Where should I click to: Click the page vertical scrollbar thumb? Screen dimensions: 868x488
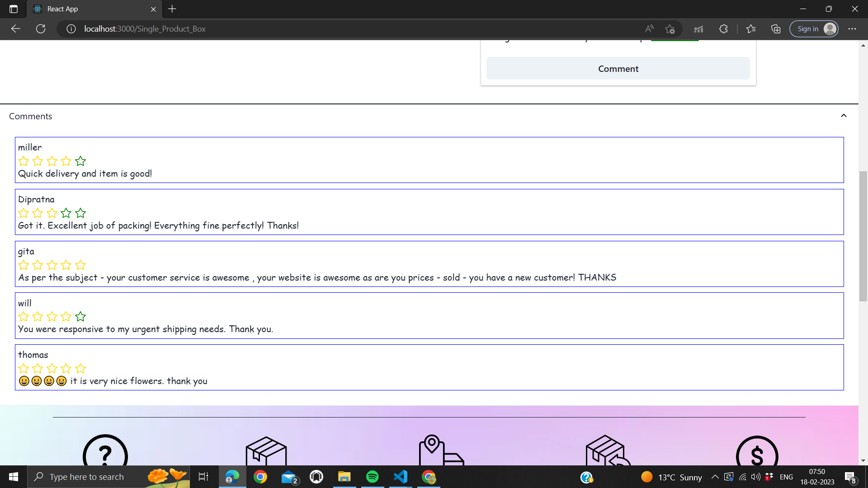click(x=863, y=235)
